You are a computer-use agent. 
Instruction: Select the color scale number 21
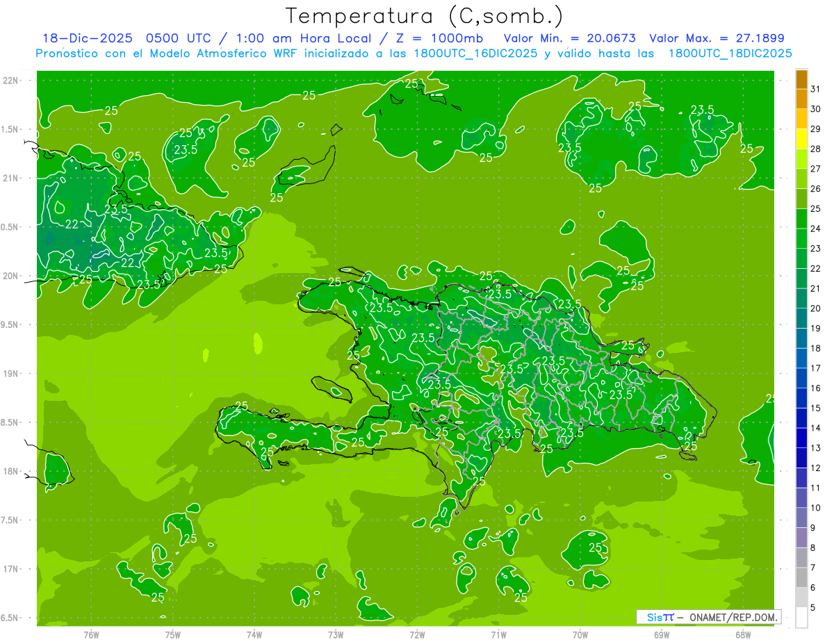click(816, 289)
